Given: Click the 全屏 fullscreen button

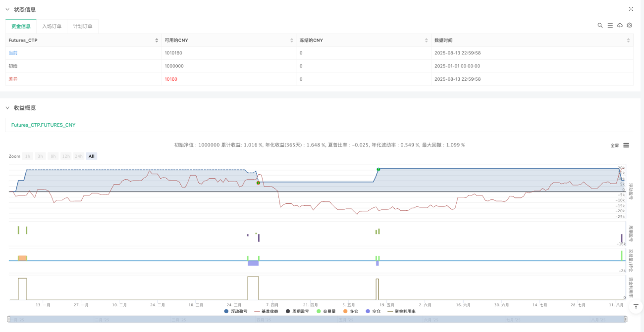Looking at the screenshot, I should pyautogui.click(x=614, y=145).
